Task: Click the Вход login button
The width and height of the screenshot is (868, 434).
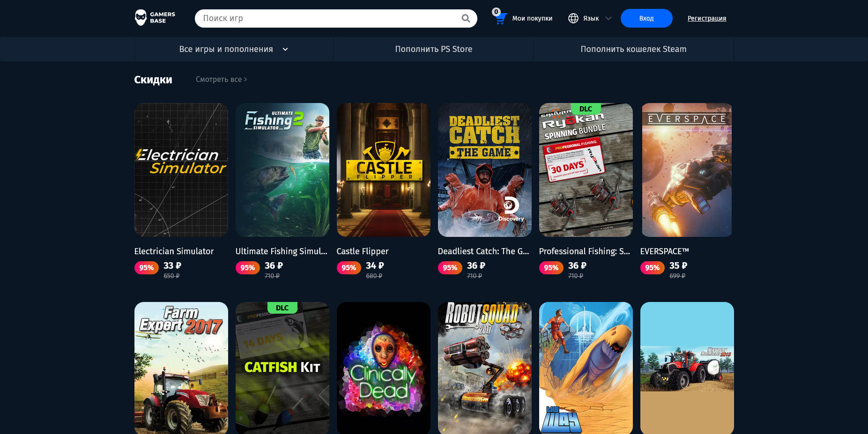Action: pyautogui.click(x=646, y=18)
